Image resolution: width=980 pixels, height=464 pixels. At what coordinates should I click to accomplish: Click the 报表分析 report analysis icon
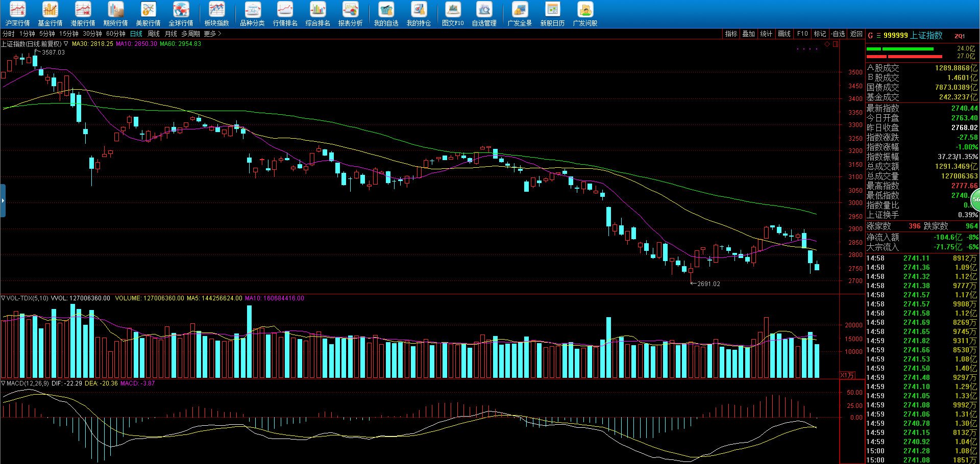[x=350, y=14]
